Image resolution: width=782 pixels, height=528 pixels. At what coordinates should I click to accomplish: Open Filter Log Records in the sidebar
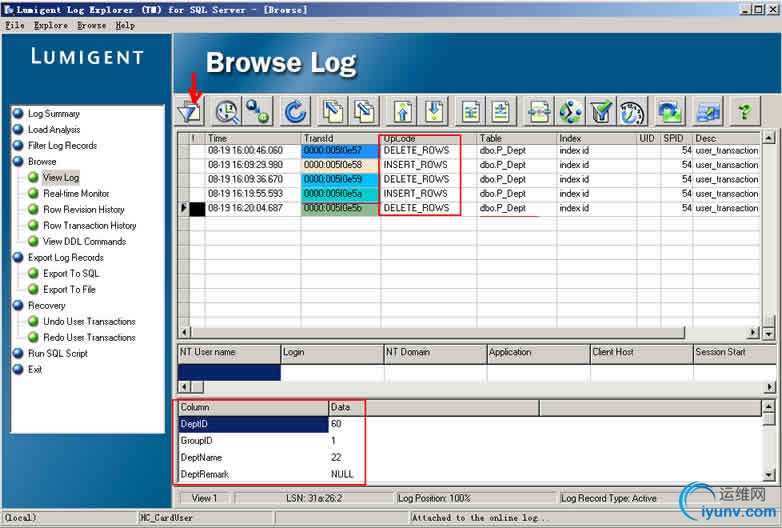click(62, 146)
